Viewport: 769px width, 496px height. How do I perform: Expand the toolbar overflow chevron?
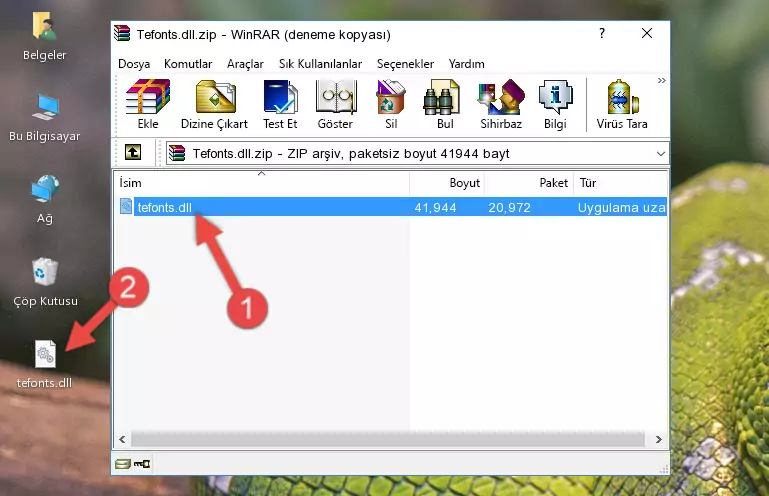pos(662,80)
